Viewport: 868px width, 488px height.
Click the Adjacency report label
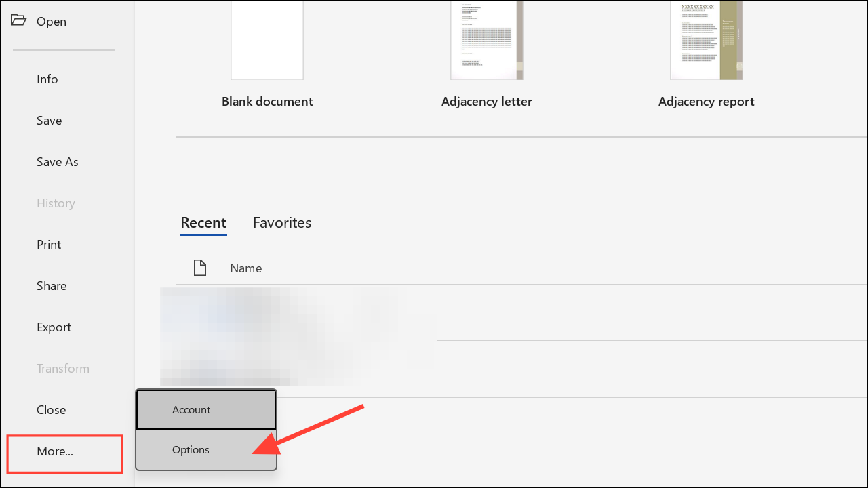tap(707, 102)
